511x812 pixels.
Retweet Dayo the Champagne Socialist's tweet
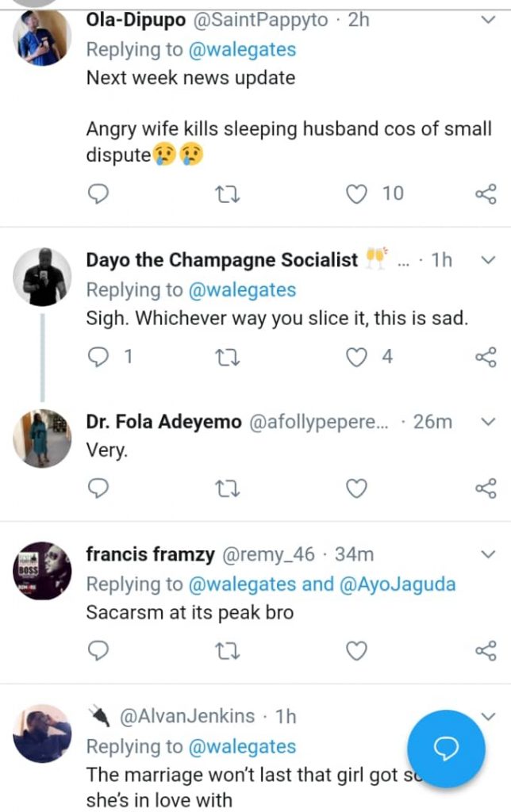pyautogui.click(x=227, y=357)
